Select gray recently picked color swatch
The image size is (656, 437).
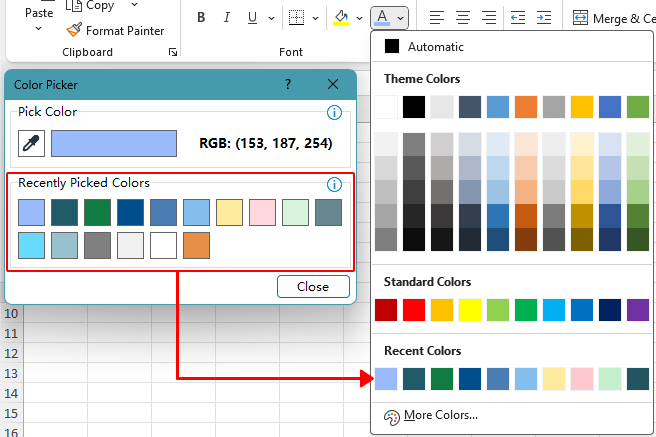coord(97,245)
